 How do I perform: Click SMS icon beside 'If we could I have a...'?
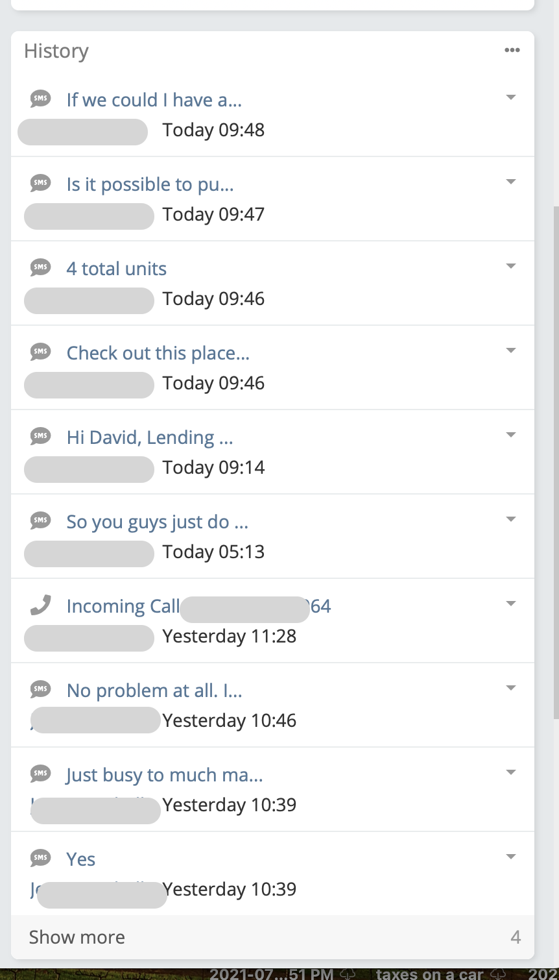pos(40,99)
